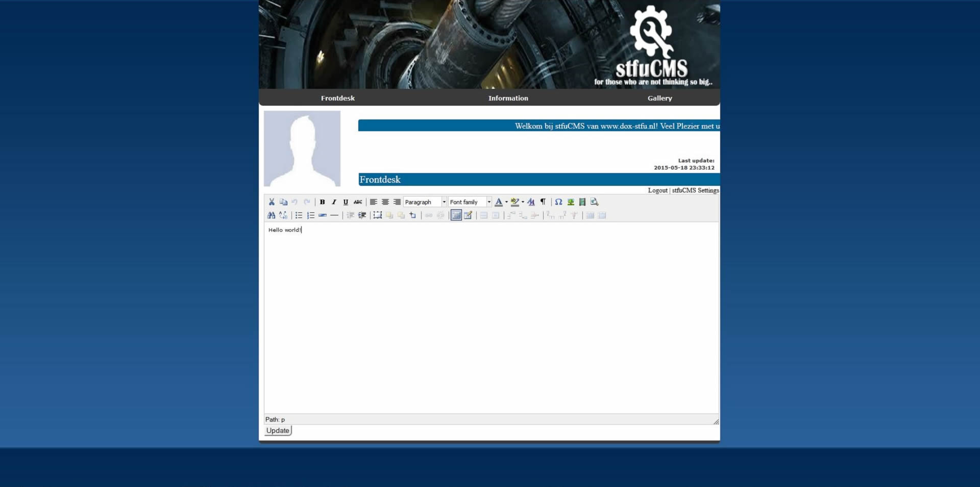Click the Outdent icon
Image resolution: width=980 pixels, height=487 pixels.
point(350,215)
